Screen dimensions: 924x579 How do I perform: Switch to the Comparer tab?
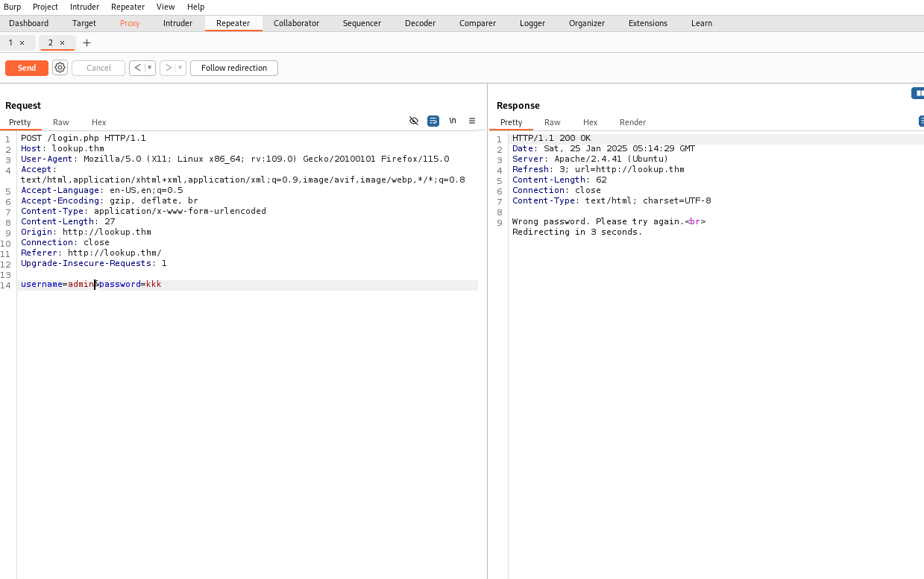coord(477,23)
